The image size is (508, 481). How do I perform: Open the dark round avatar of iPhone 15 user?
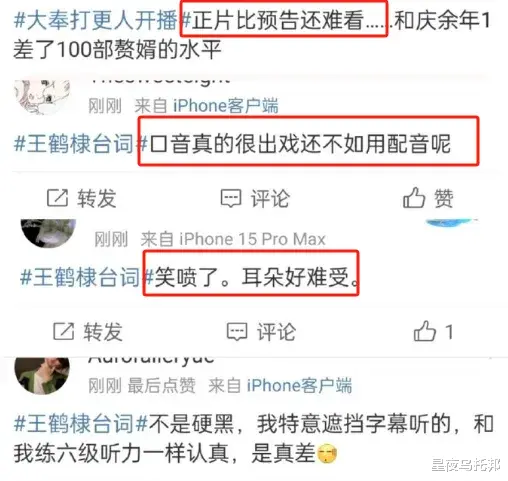pos(48,233)
